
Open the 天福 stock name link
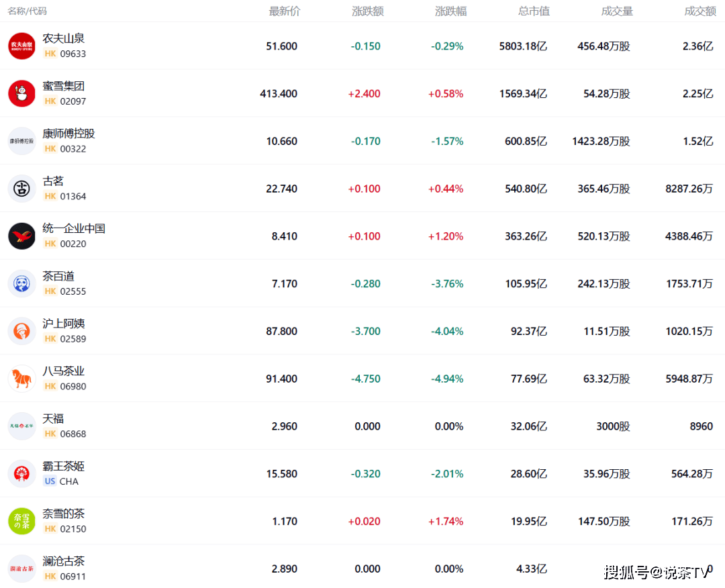tap(53, 419)
